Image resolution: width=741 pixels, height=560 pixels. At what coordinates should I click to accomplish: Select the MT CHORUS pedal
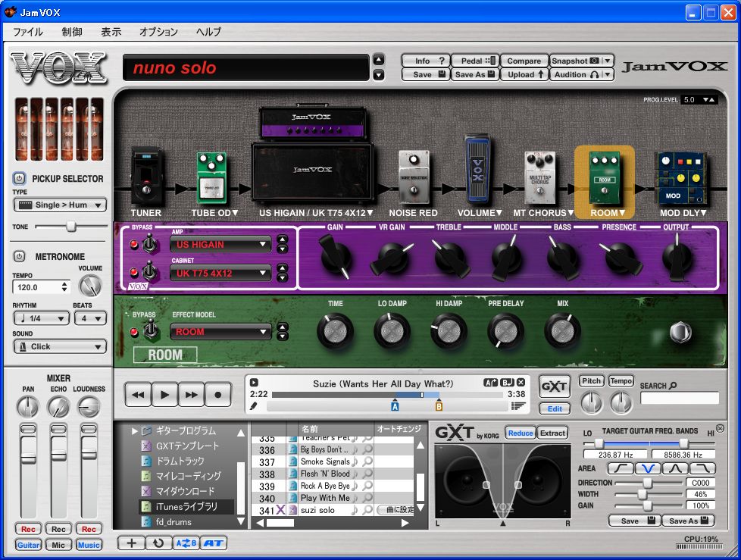point(539,177)
